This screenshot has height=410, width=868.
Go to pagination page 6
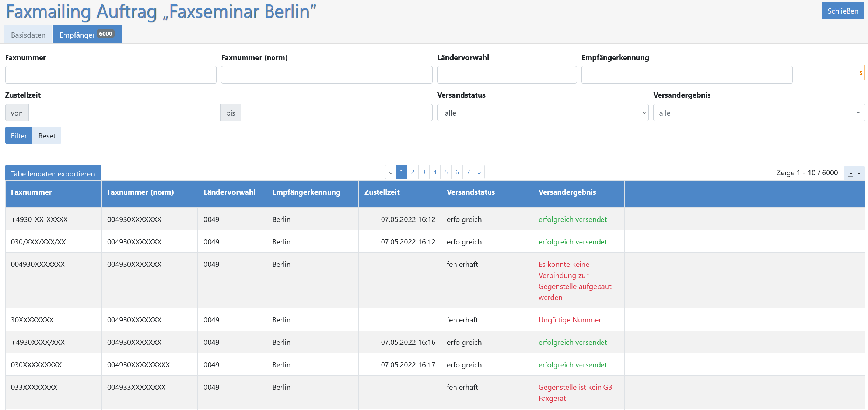[x=457, y=172]
